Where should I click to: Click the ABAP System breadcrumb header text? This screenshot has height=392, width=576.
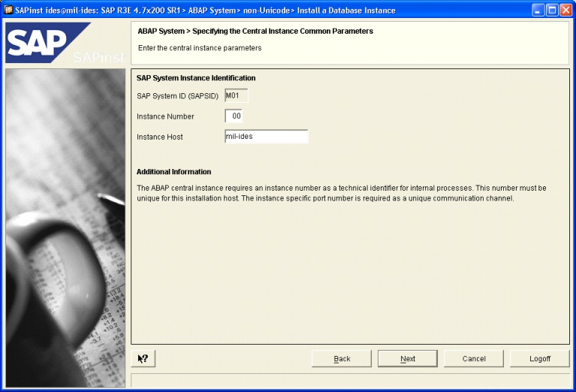pos(255,32)
